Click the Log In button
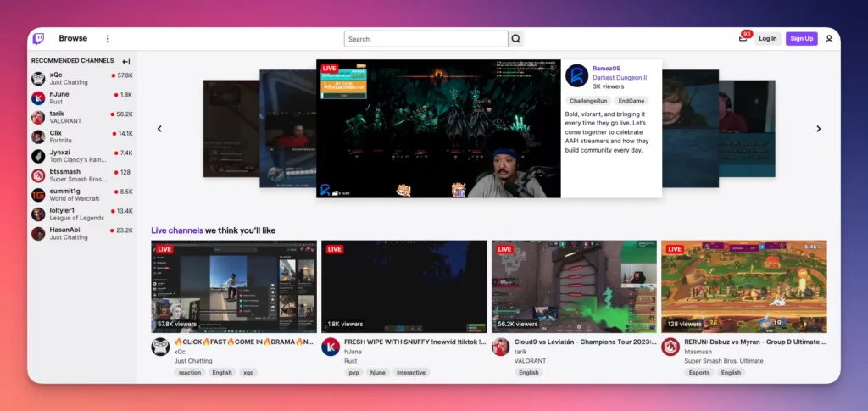868x411 pixels. click(768, 39)
